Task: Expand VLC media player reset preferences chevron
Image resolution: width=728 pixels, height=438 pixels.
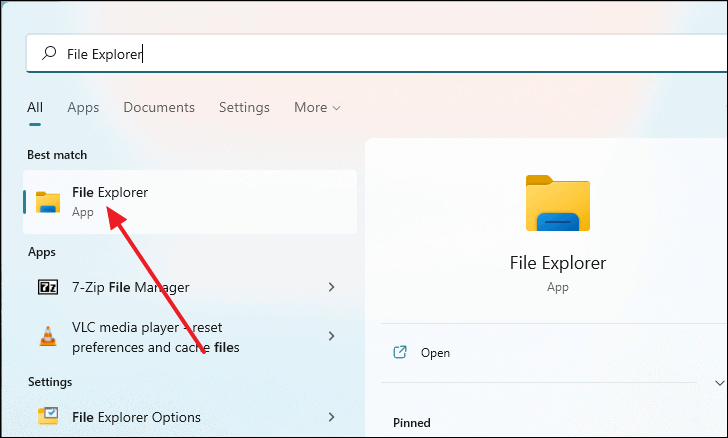Action: point(332,336)
